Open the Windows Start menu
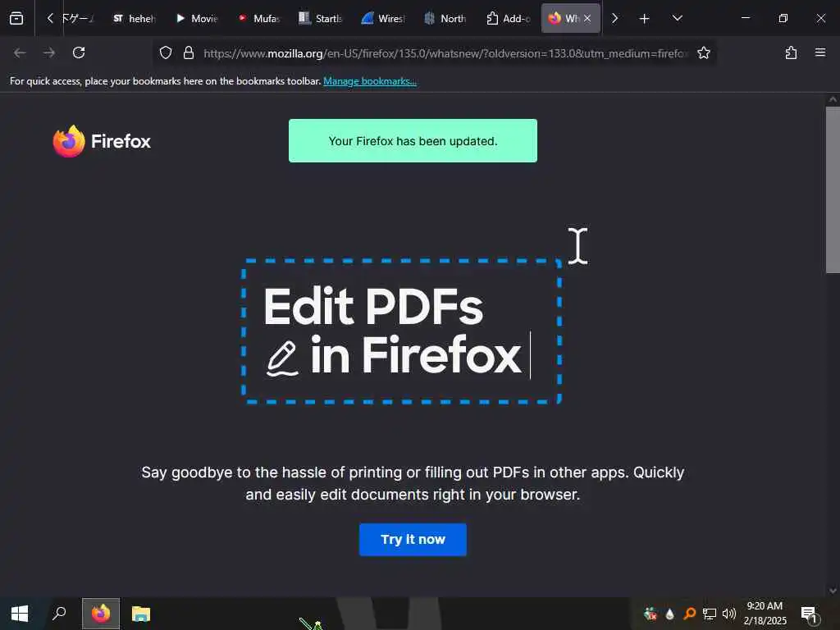 tap(20, 614)
